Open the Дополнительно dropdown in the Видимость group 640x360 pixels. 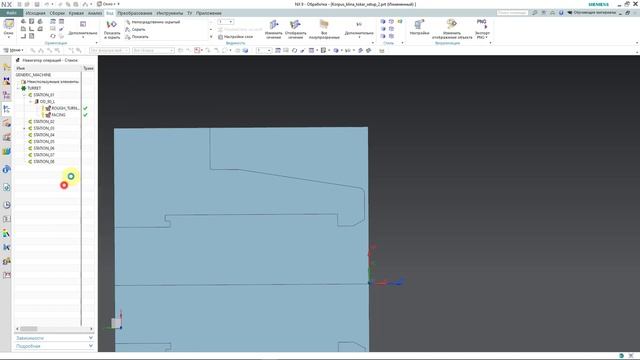[x=359, y=30]
